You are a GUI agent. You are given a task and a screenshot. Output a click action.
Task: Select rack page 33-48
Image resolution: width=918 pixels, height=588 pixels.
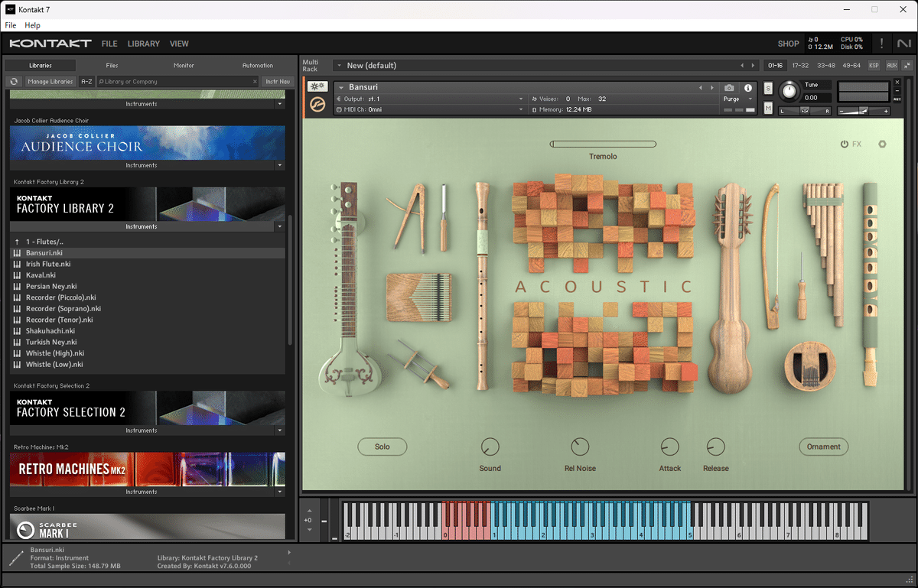coord(825,66)
